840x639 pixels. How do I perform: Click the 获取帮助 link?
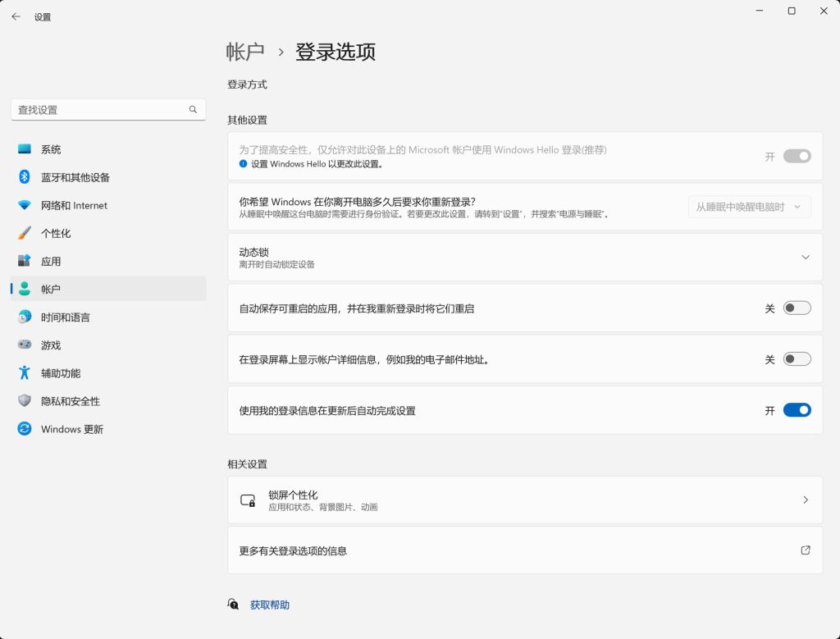click(269, 605)
